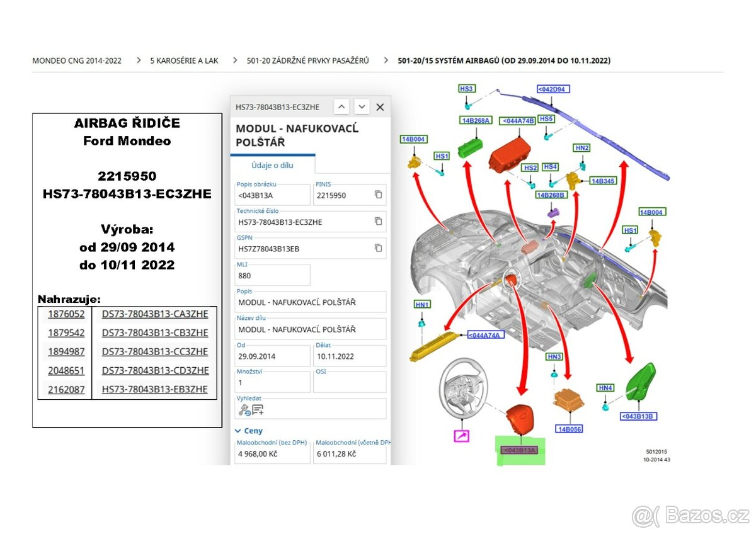Image resolution: width=756 pixels, height=534 pixels.
Task: Copy the FINIS number 2215950
Action: 378,195
